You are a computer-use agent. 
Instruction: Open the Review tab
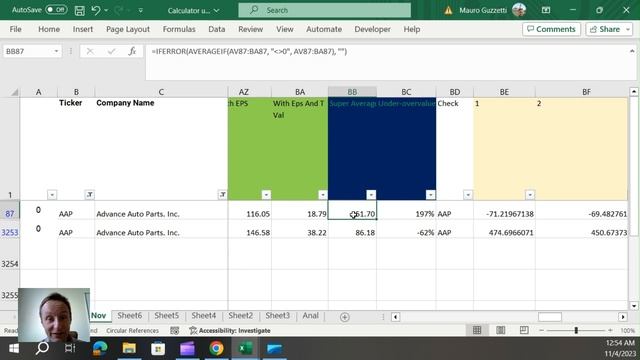click(x=251, y=29)
